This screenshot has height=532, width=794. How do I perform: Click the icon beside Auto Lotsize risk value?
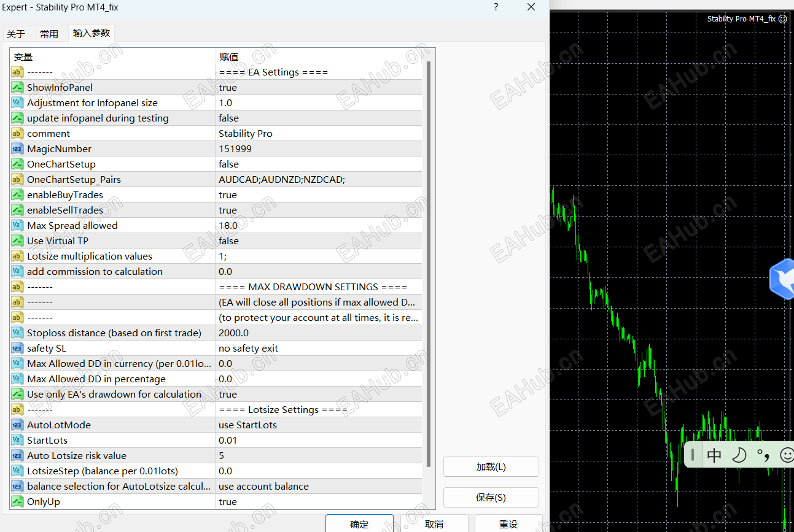[x=17, y=455]
